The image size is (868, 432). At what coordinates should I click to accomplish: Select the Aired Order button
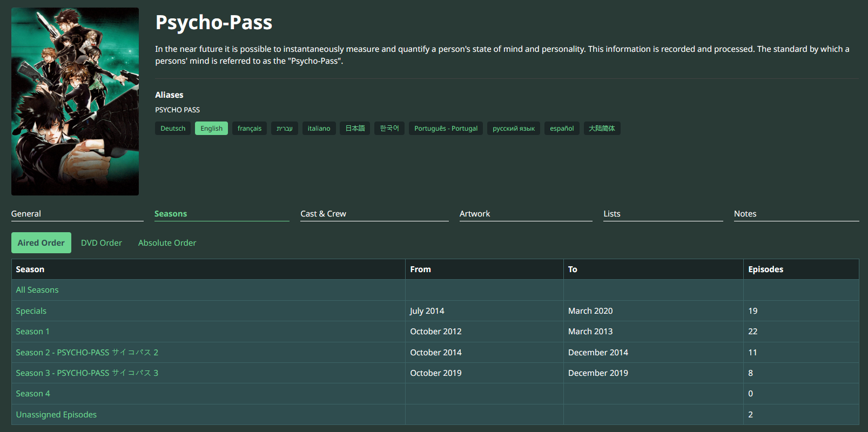(x=41, y=243)
